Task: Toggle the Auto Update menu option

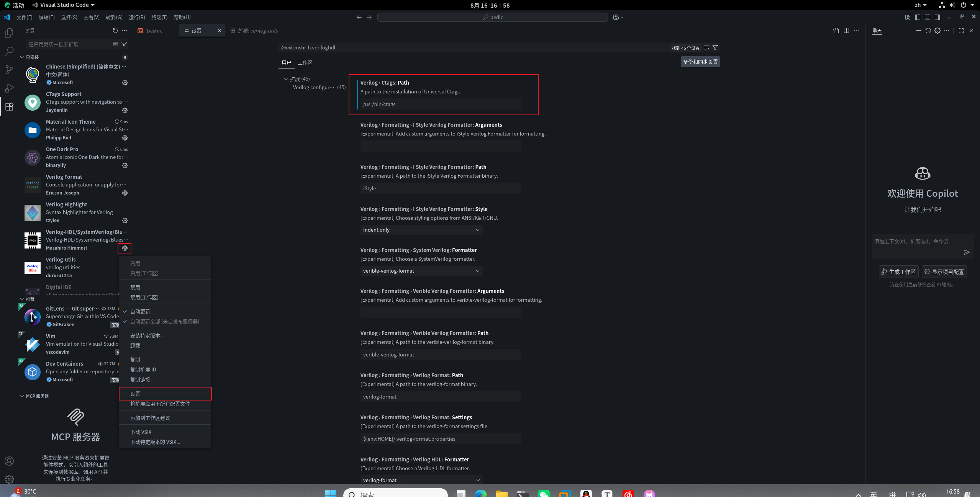Action: pyautogui.click(x=140, y=311)
